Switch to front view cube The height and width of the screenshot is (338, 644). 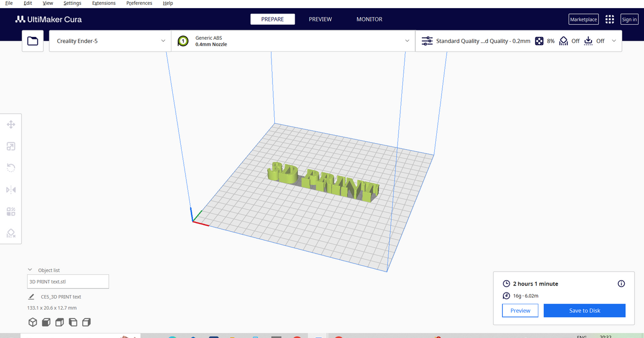(x=46, y=322)
